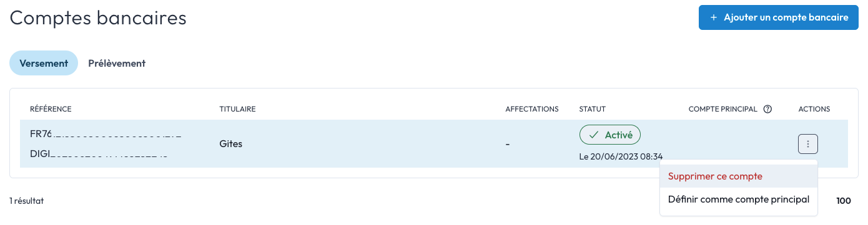The image size is (868, 225).
Task: Click the 1 résultat count label
Action: tap(27, 201)
